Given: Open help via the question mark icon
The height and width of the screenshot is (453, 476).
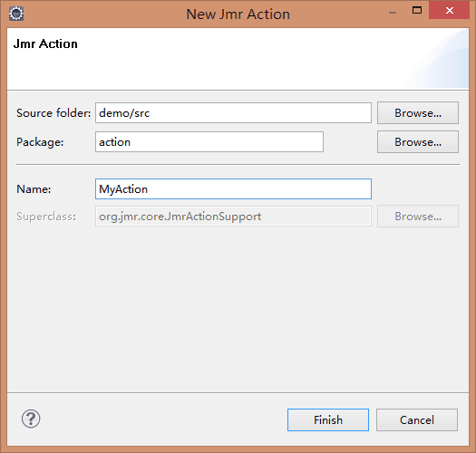Looking at the screenshot, I should pyautogui.click(x=31, y=419).
